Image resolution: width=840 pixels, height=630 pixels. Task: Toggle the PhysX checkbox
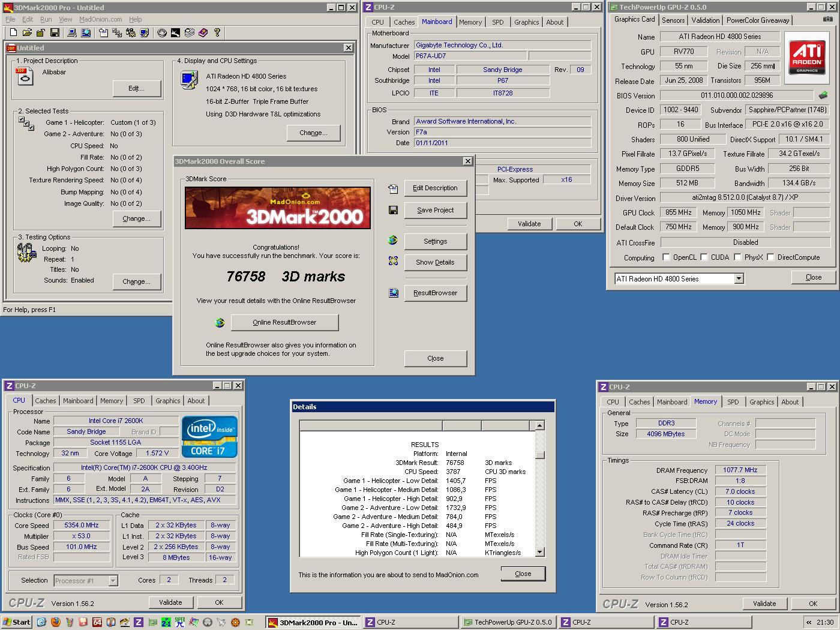737,257
